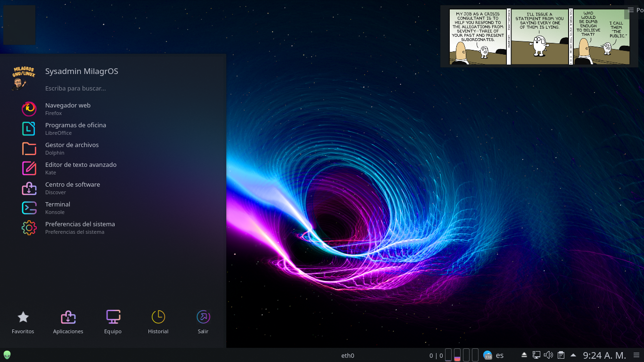Screen dimensions: 644x362
Task: Expand hidden system tray icons arrow
Action: [573, 355]
